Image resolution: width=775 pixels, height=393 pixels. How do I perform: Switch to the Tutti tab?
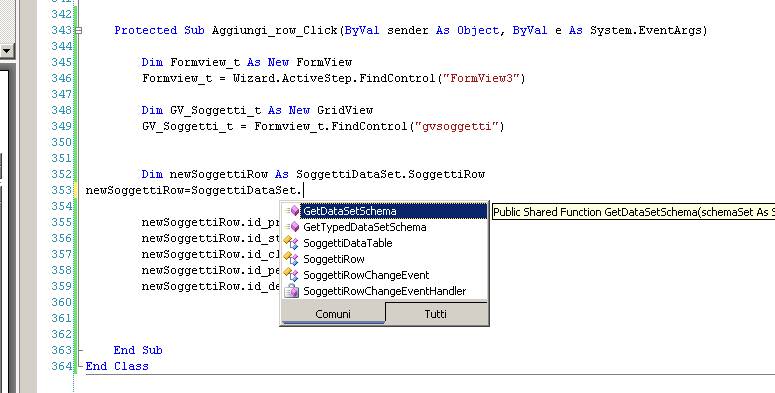point(435,313)
